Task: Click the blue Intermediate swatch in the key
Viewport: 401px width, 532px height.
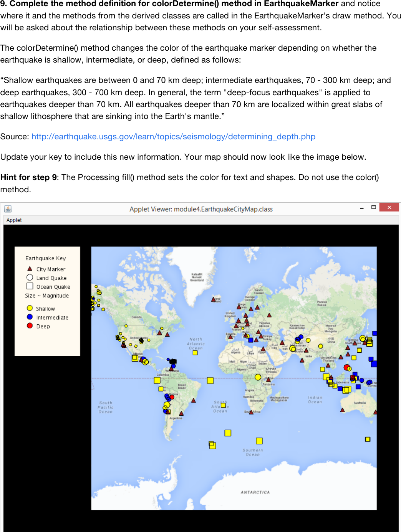Action: 30,317
